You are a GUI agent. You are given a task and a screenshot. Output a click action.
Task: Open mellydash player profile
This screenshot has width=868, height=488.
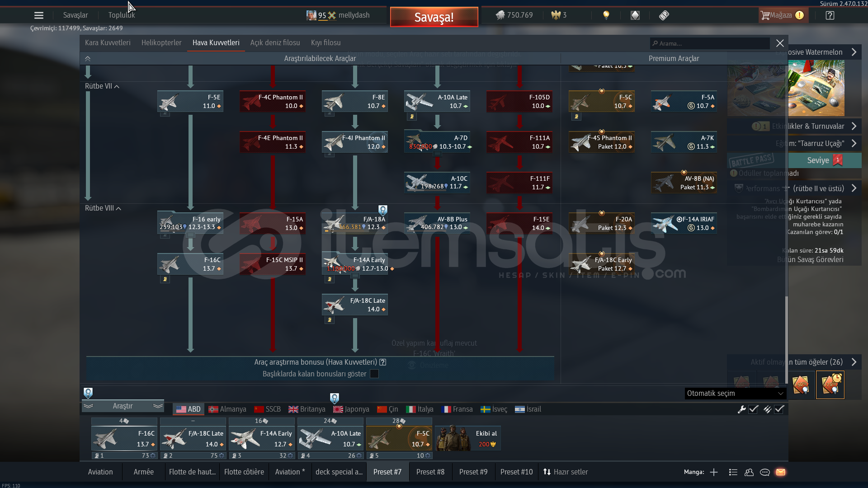pos(338,15)
